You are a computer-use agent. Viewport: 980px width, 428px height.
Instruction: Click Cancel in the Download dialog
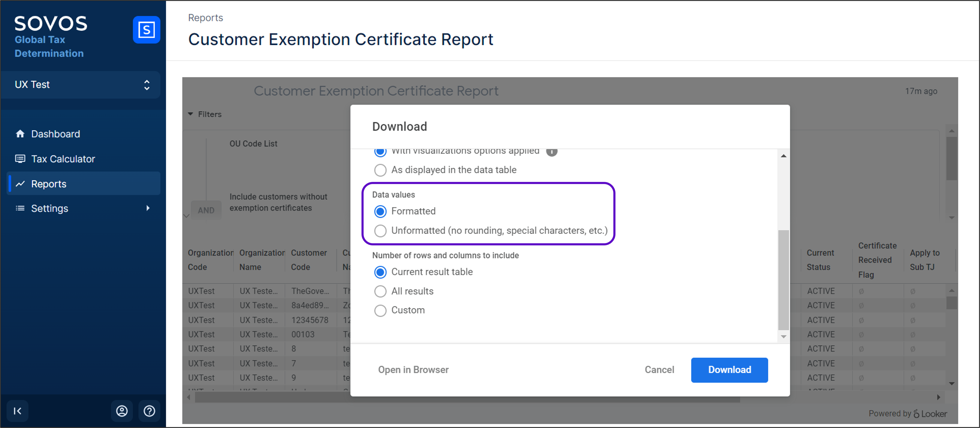(659, 370)
